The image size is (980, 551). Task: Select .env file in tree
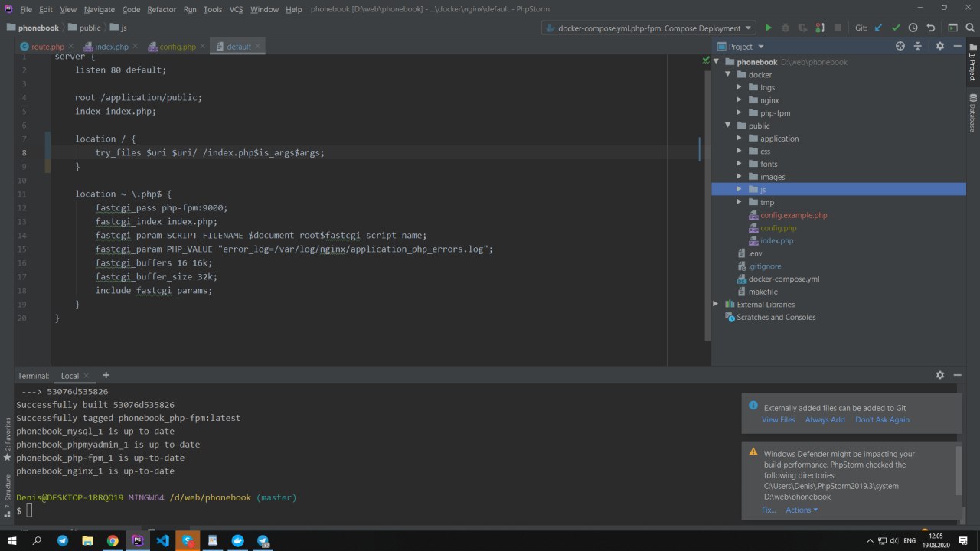755,253
